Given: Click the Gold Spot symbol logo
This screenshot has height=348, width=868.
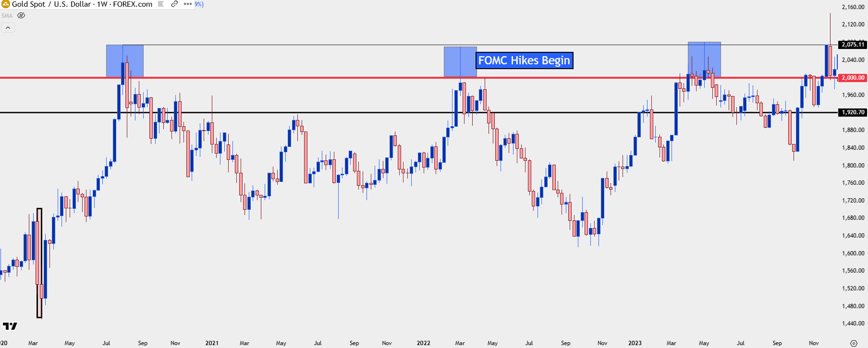Looking at the screenshot, I should 6,4.
